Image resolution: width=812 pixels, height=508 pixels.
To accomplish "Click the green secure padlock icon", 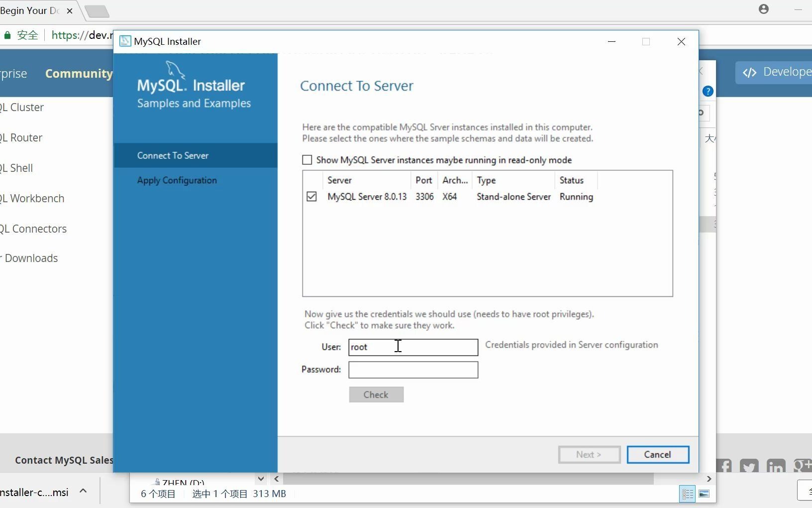I will [x=7, y=35].
